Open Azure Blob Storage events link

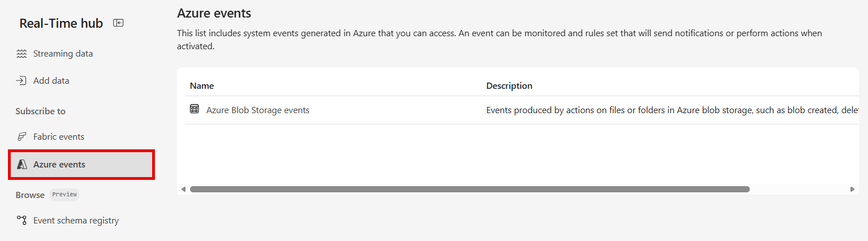coord(258,110)
